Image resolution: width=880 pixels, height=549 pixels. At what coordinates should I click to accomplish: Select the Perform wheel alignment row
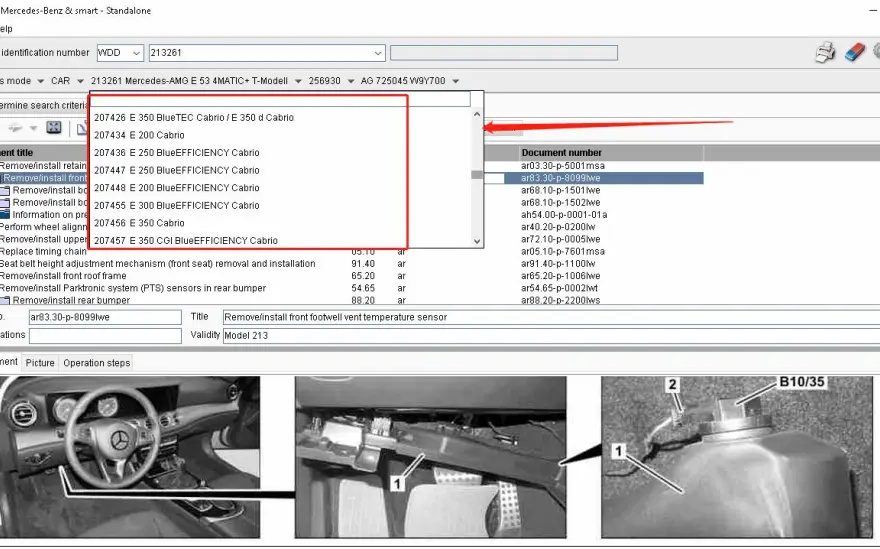click(x=43, y=227)
